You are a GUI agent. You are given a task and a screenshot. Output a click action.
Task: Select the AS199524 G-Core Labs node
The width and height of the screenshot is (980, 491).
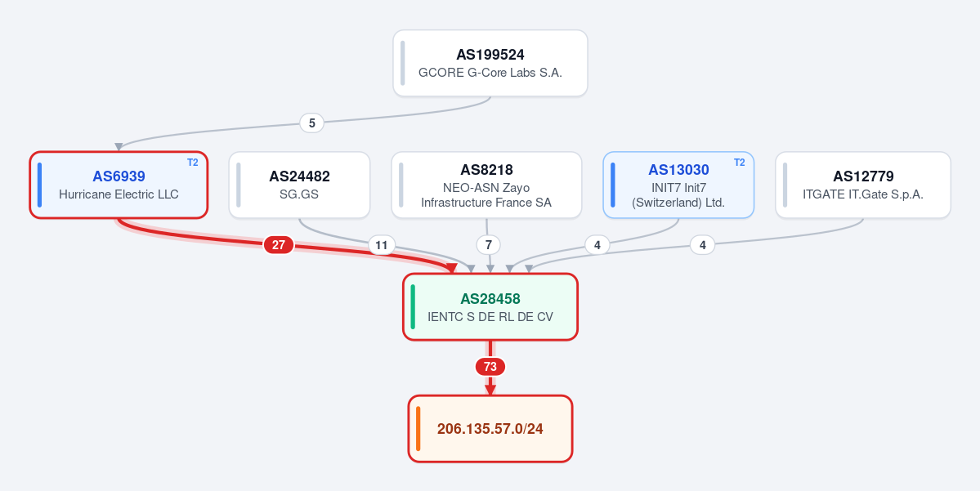point(490,63)
